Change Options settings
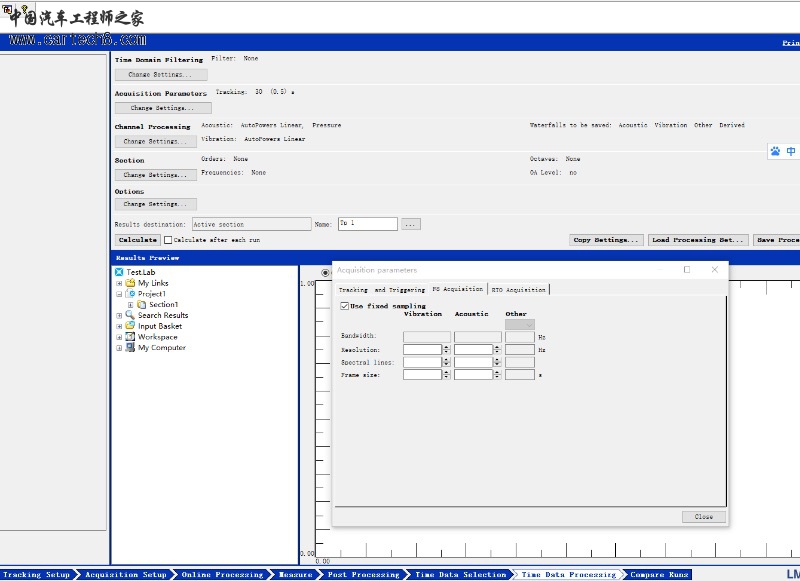The width and height of the screenshot is (800, 581). pyautogui.click(x=156, y=204)
